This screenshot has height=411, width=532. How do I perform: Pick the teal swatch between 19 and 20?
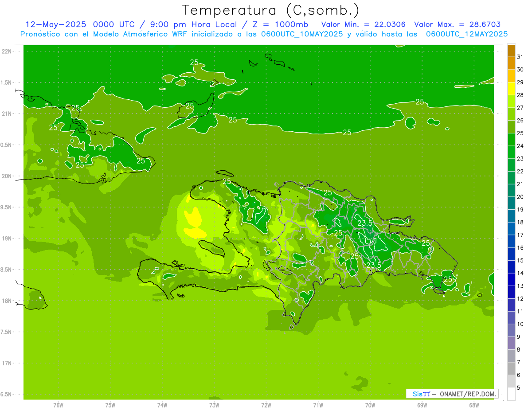click(x=511, y=204)
